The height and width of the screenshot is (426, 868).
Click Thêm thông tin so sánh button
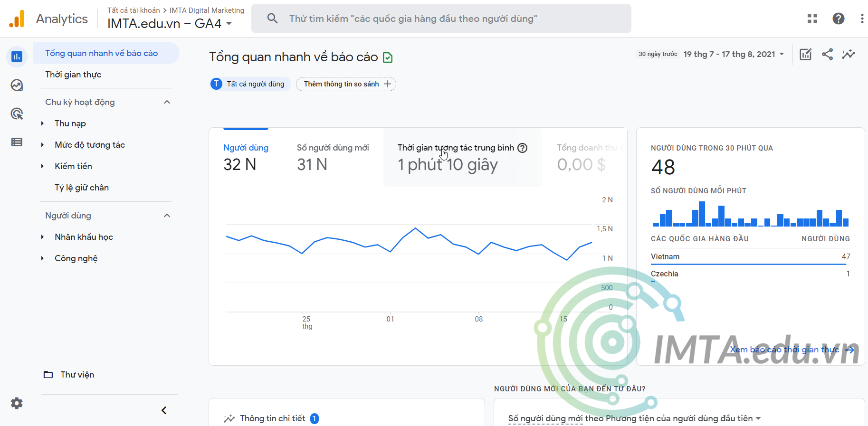pos(346,84)
